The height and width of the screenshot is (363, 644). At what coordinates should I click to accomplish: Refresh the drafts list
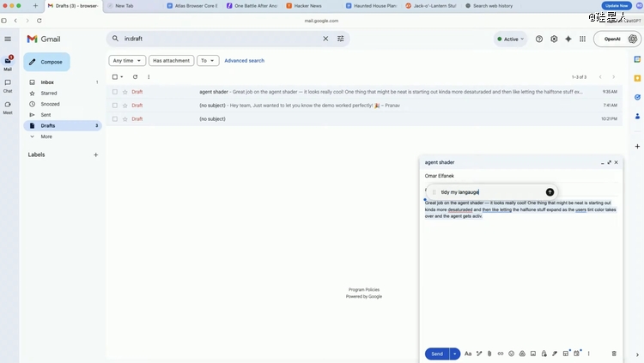pyautogui.click(x=135, y=77)
